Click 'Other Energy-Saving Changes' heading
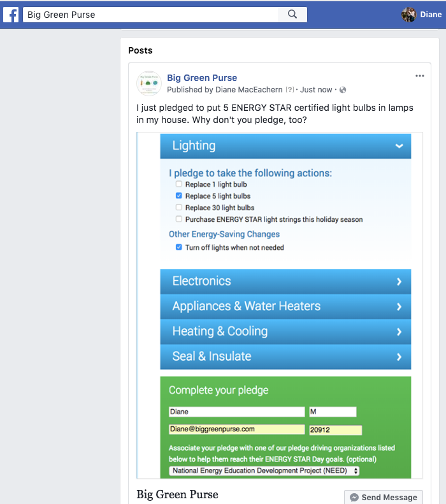 click(x=224, y=234)
